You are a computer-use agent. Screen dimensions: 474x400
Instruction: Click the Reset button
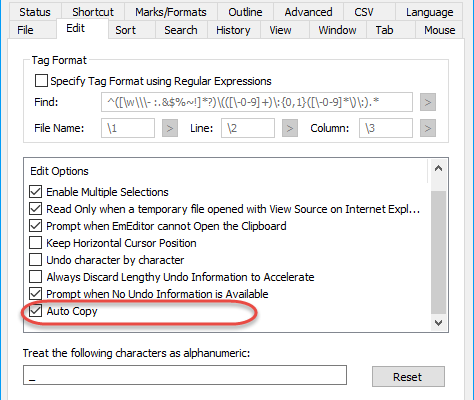click(x=408, y=377)
